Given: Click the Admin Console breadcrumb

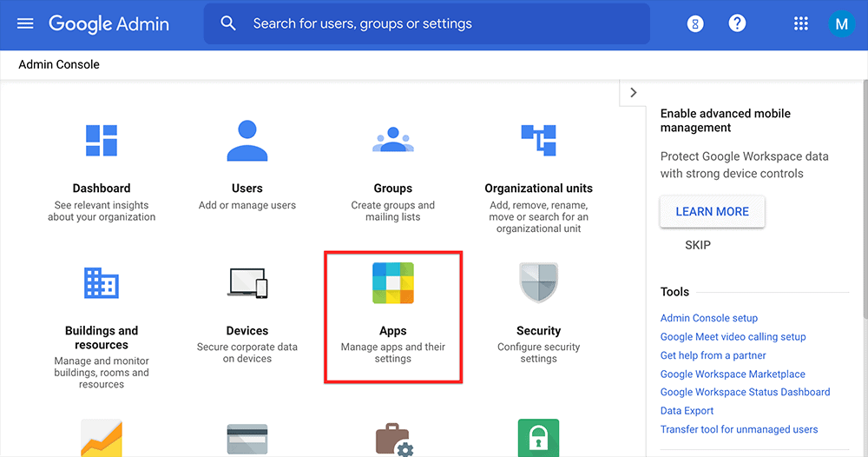Looking at the screenshot, I should (59, 65).
